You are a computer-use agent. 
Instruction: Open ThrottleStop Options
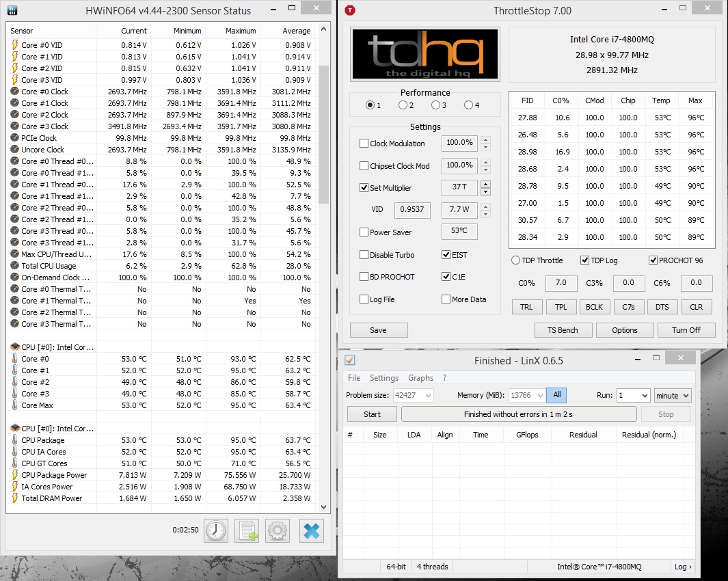[x=625, y=330]
